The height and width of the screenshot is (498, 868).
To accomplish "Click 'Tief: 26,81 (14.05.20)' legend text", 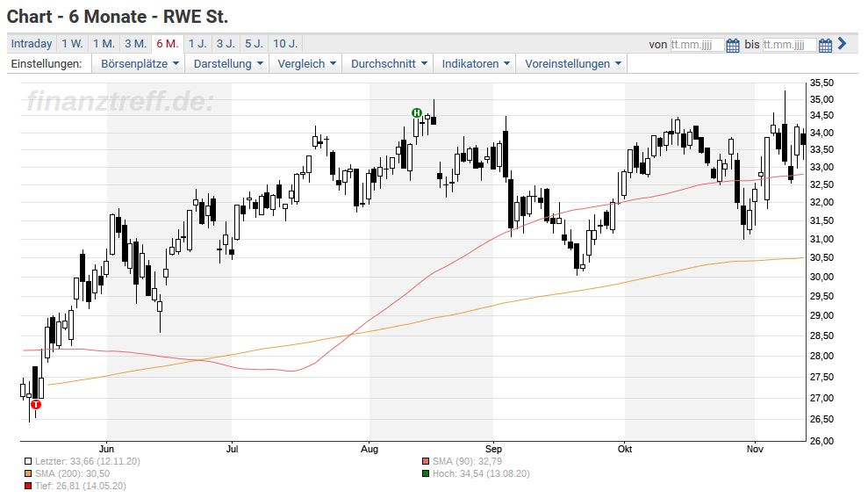I will [80, 486].
